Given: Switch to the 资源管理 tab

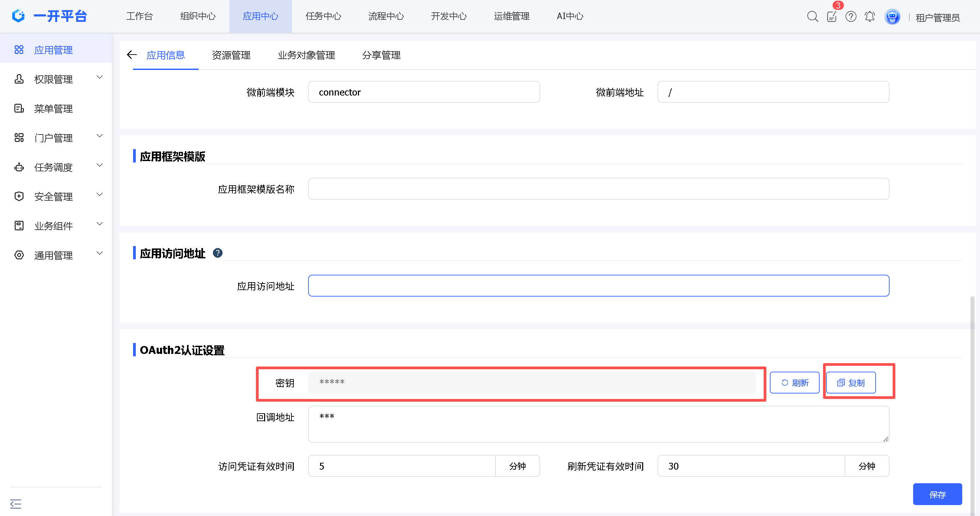Looking at the screenshot, I should (231, 56).
